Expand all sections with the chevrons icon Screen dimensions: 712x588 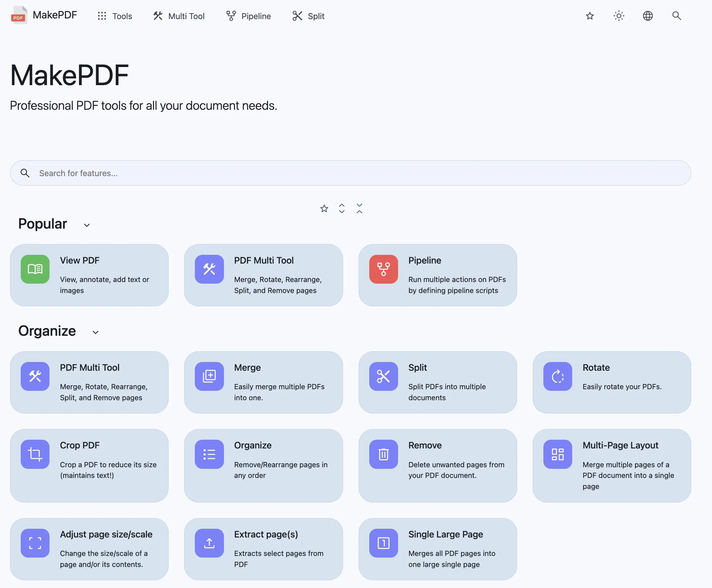[x=342, y=208]
